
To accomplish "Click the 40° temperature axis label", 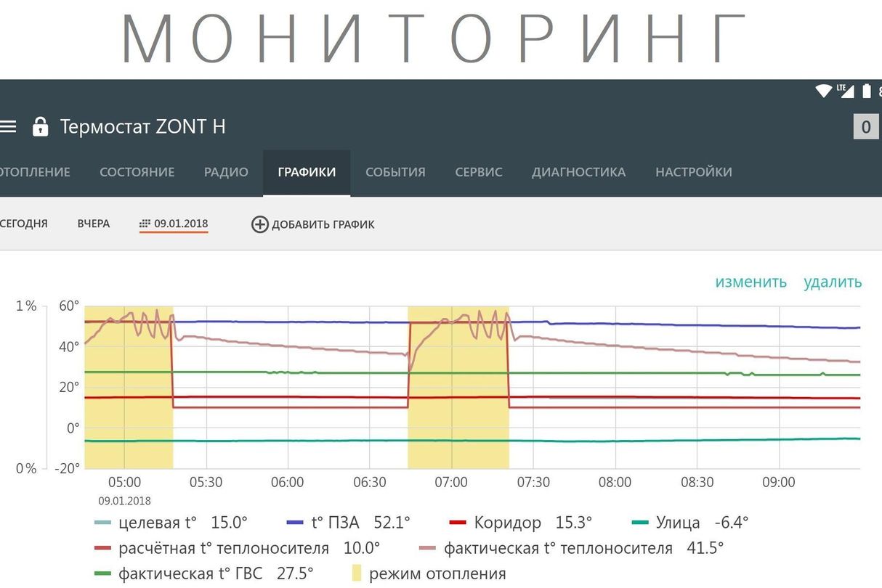I will (69, 346).
